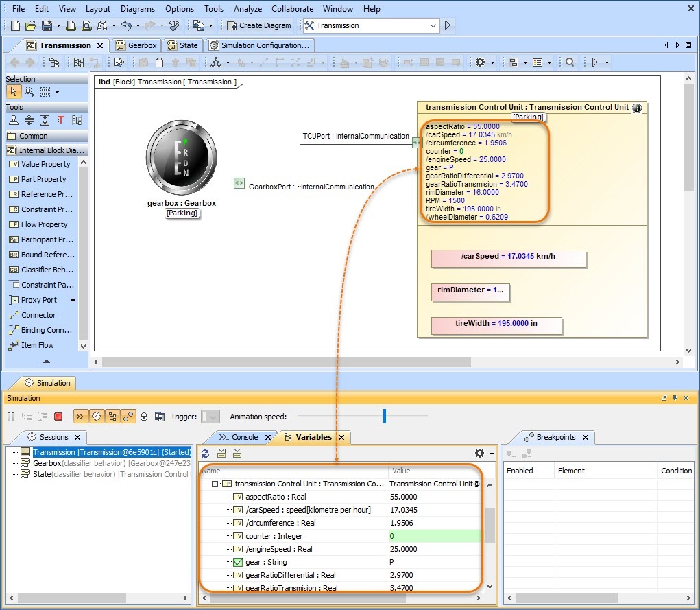Click the refresh icon in Variables panel

[206, 454]
